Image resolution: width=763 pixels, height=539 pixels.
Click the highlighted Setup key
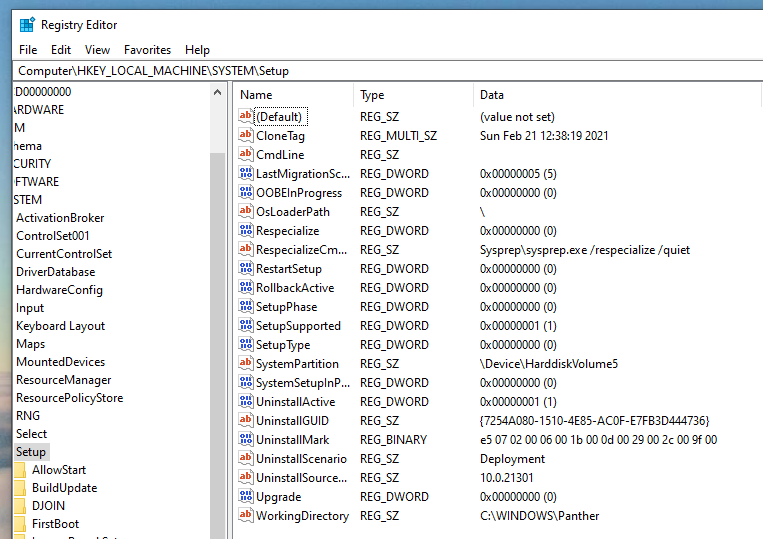click(x=31, y=452)
